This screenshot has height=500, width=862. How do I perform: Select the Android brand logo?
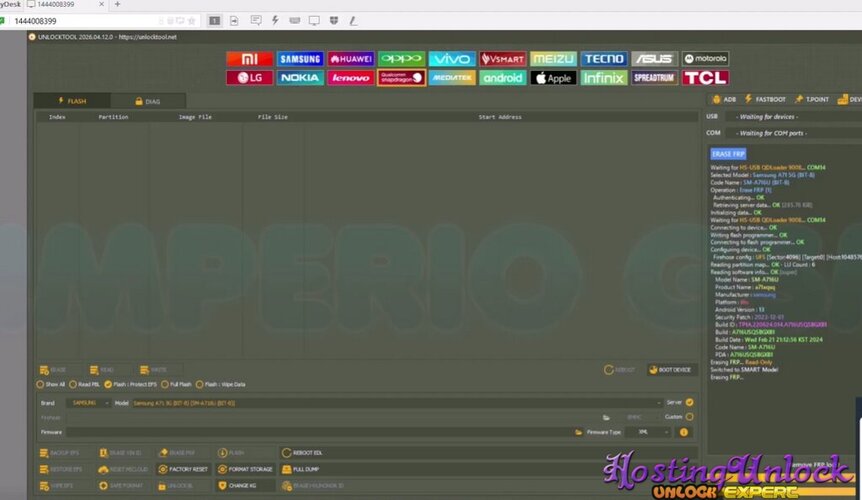(x=502, y=78)
